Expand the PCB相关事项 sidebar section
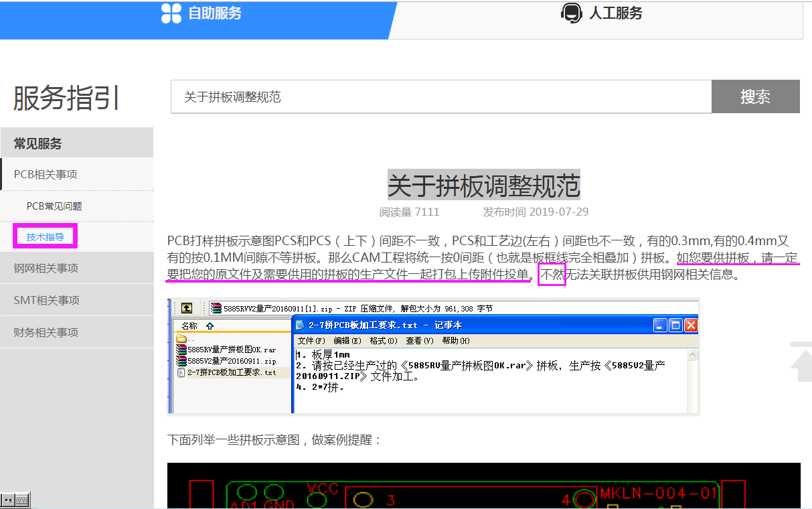The image size is (812, 509). click(46, 175)
